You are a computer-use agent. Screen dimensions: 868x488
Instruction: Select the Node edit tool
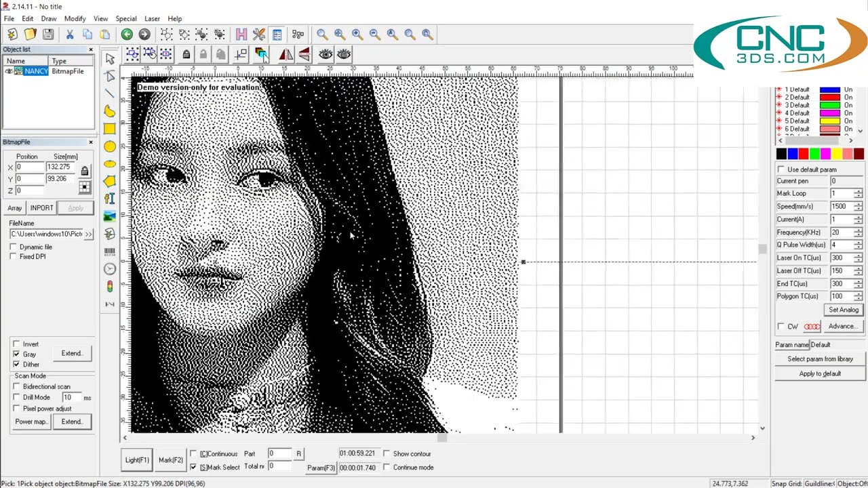(x=110, y=76)
